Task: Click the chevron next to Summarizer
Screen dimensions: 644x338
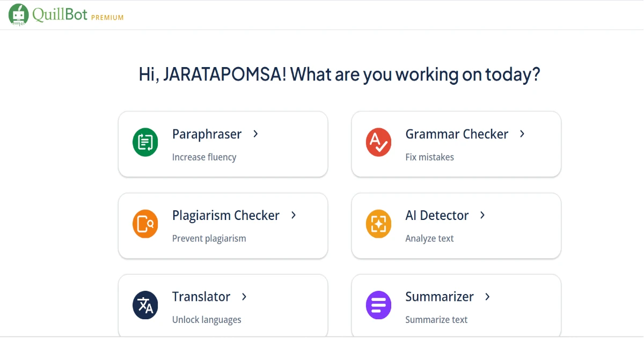Action: [x=487, y=297]
